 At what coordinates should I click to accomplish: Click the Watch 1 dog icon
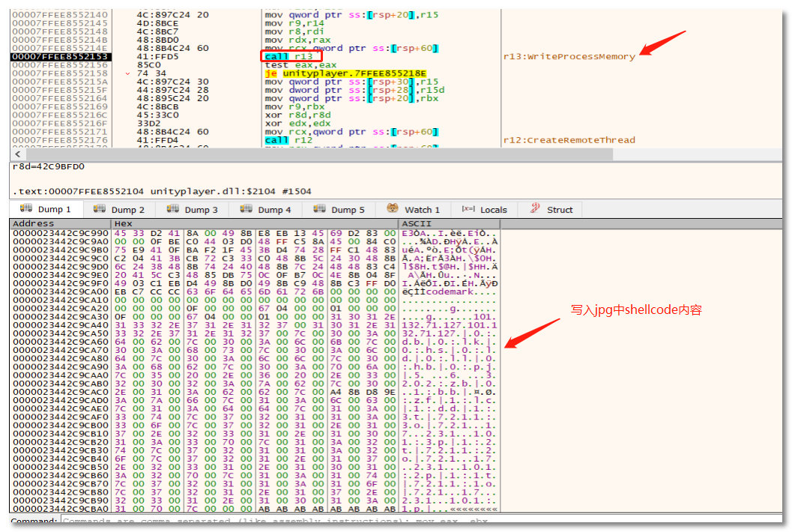pyautogui.click(x=393, y=209)
